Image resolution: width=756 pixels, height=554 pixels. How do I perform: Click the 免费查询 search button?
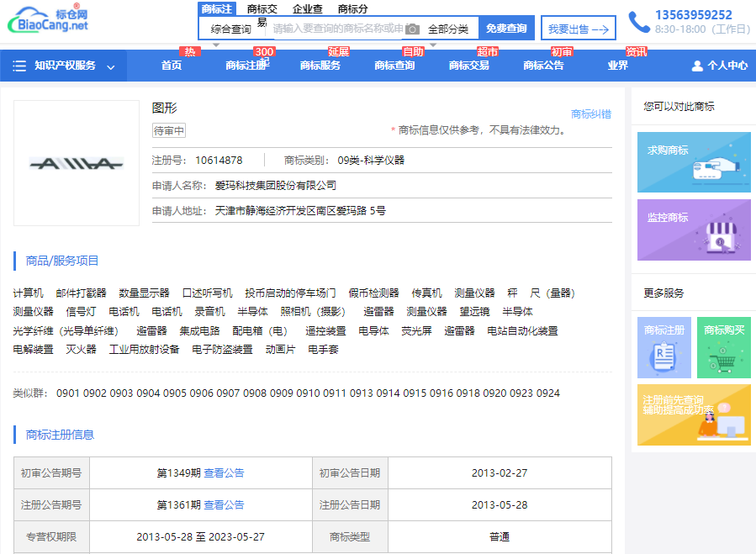point(506,29)
